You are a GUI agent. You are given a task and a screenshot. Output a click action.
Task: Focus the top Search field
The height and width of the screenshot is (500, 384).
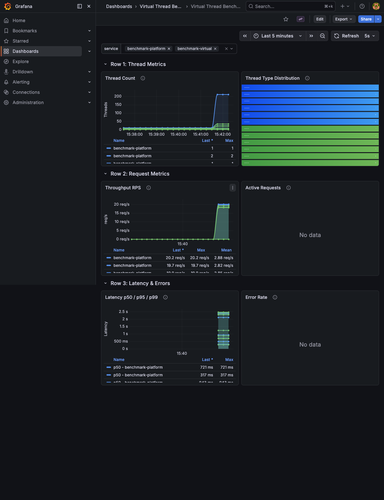290,6
